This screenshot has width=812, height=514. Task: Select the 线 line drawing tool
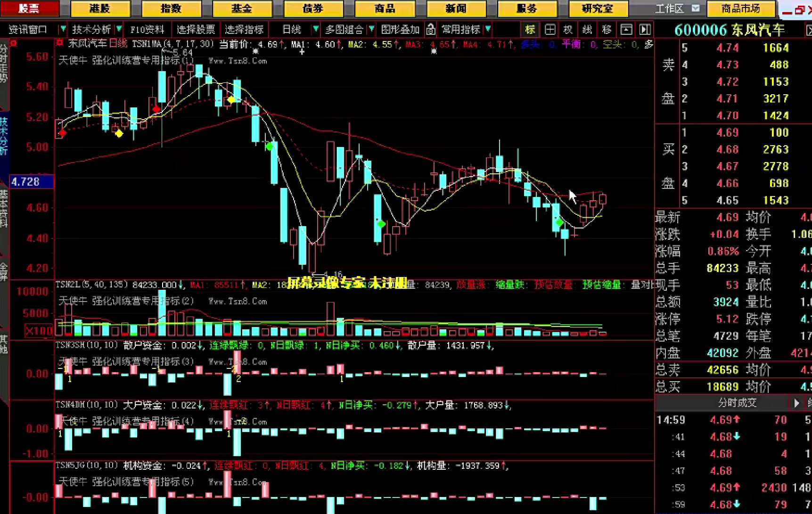pos(587,30)
